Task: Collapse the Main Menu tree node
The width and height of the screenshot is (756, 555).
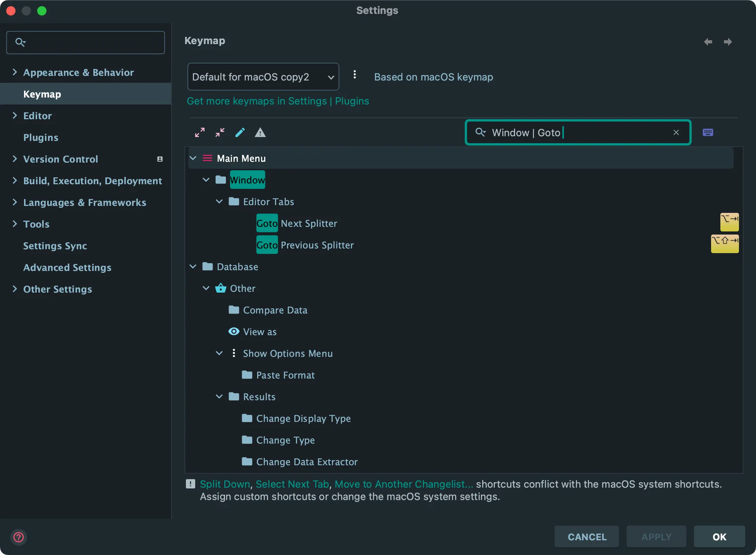Action: pyautogui.click(x=193, y=158)
